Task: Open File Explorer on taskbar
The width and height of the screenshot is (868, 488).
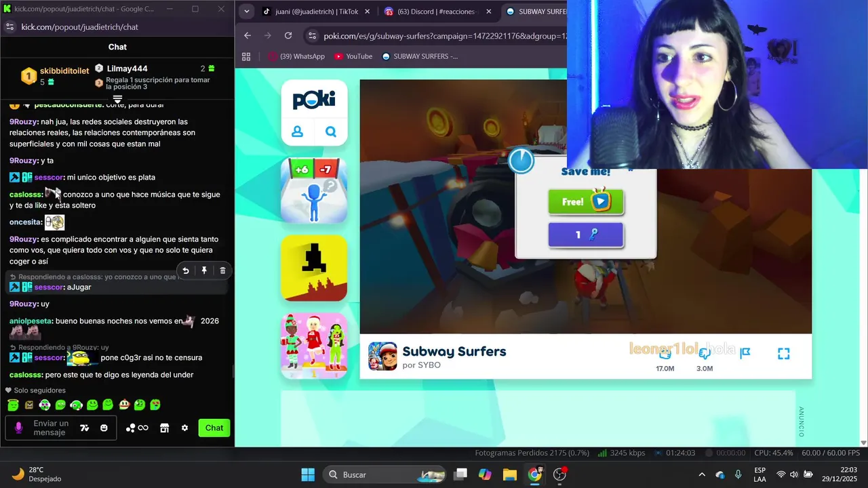Action: tap(510, 474)
